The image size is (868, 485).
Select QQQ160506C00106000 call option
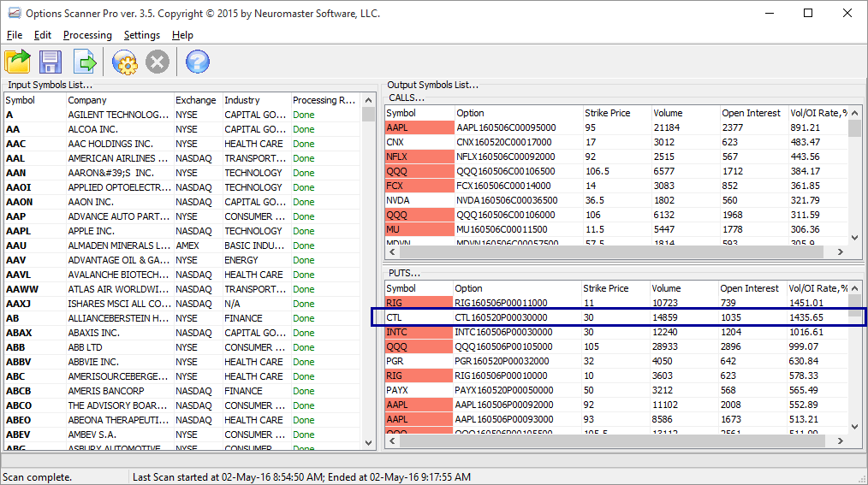(505, 215)
